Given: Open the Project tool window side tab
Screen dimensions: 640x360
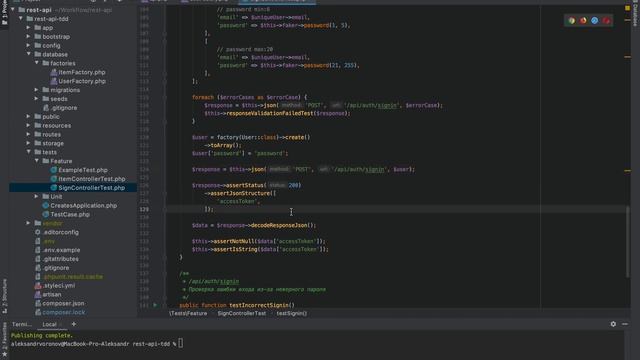Looking at the screenshot, I should coord(4,12).
